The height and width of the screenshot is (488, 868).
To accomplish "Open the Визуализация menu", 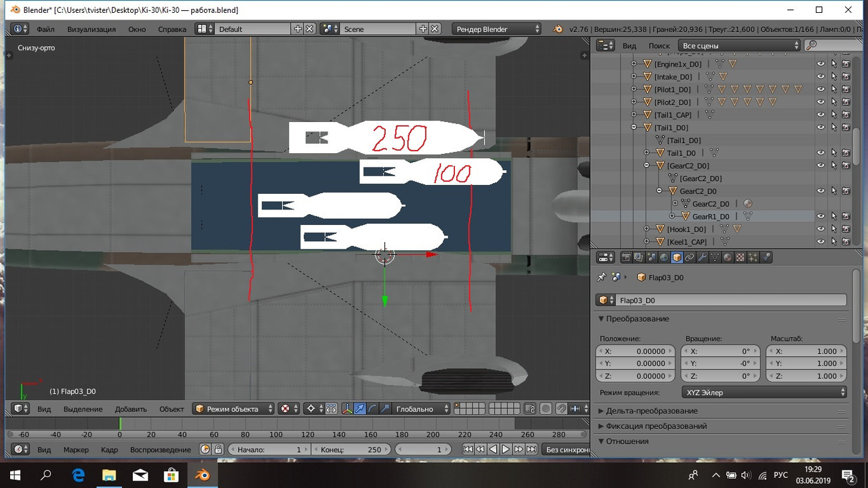I will [x=92, y=29].
